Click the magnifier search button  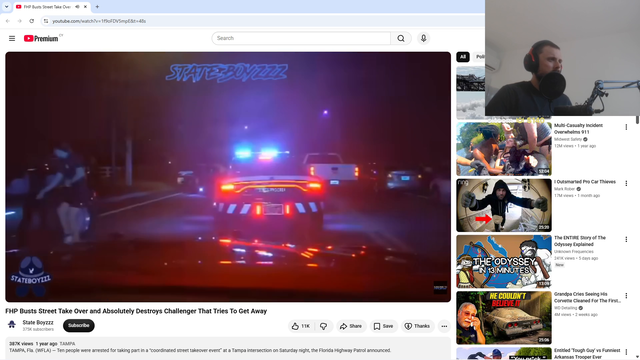tap(401, 38)
